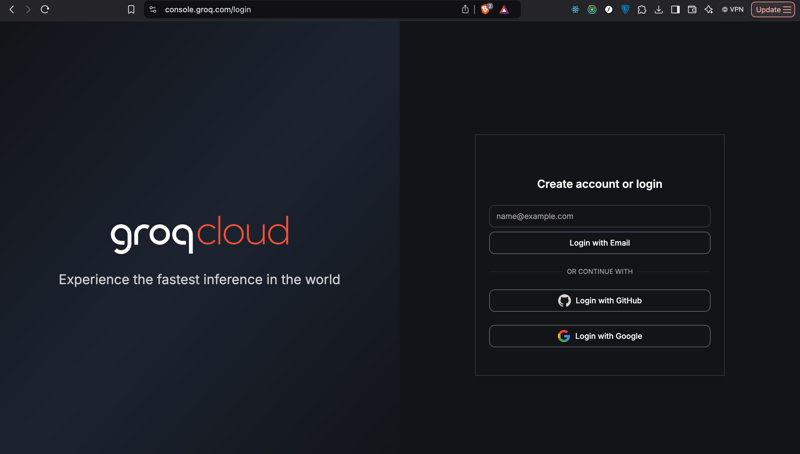Click the groqcloud logo

pos(199,235)
